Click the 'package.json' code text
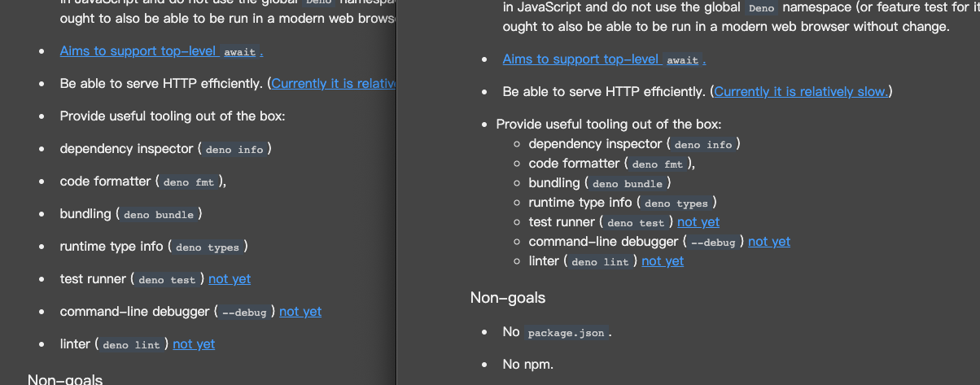Screen dimensions: 980x385 (566, 333)
